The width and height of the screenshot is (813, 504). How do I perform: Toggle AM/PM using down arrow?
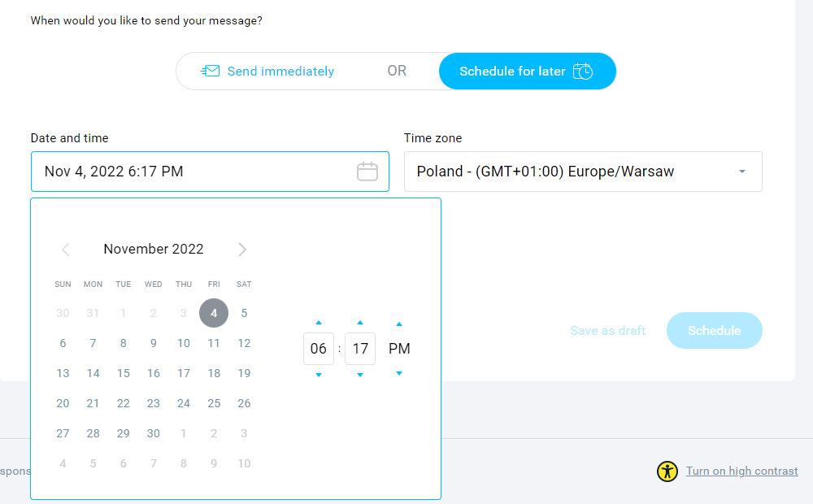coord(398,373)
